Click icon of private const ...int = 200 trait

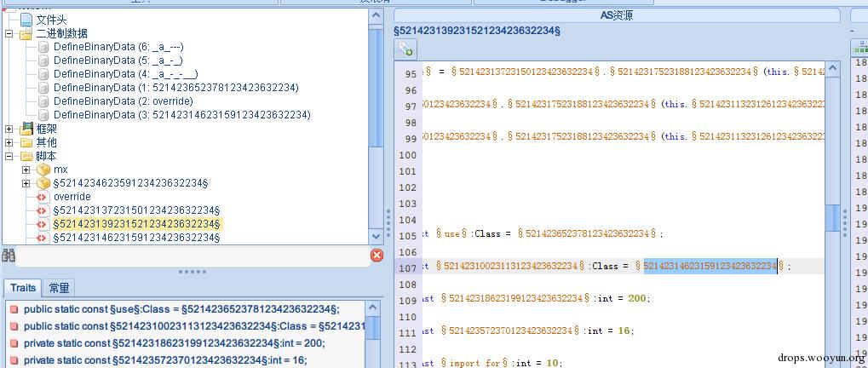click(14, 343)
